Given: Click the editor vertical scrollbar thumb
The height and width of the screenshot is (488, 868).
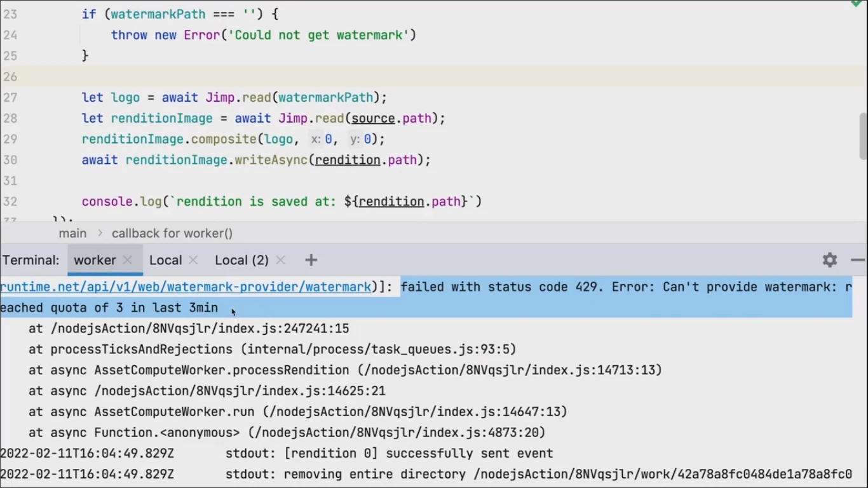Looking at the screenshot, I should [863, 136].
